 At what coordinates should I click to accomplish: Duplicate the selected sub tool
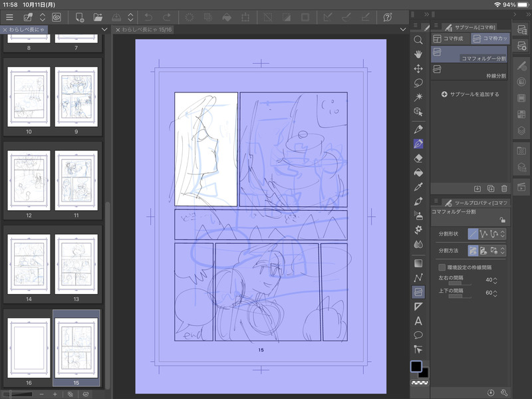[491, 189]
